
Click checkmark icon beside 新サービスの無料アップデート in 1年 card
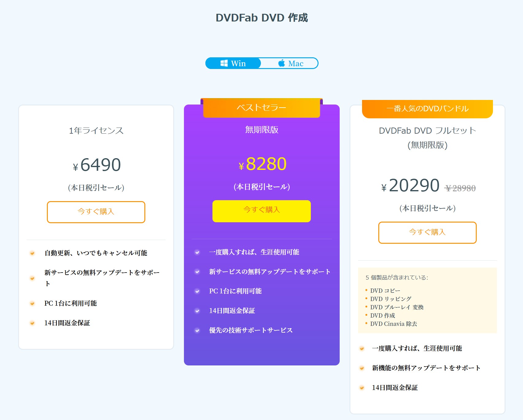click(x=32, y=278)
